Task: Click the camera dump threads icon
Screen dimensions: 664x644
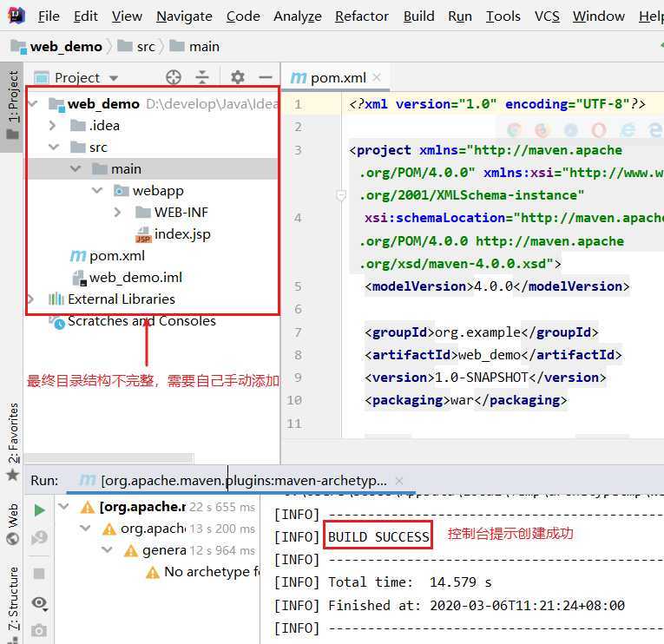Action: tap(39, 630)
